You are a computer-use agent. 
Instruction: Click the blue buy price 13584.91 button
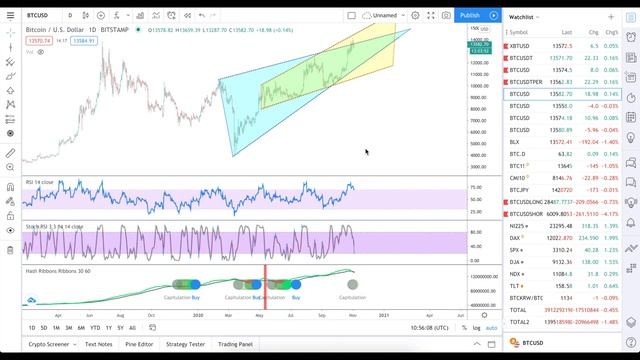click(84, 41)
